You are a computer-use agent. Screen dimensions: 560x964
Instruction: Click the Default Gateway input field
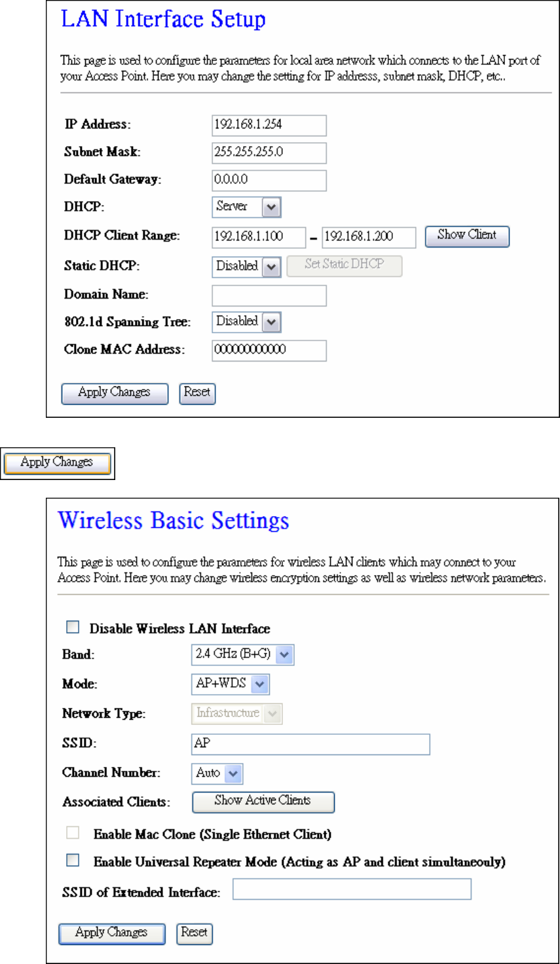269,180
